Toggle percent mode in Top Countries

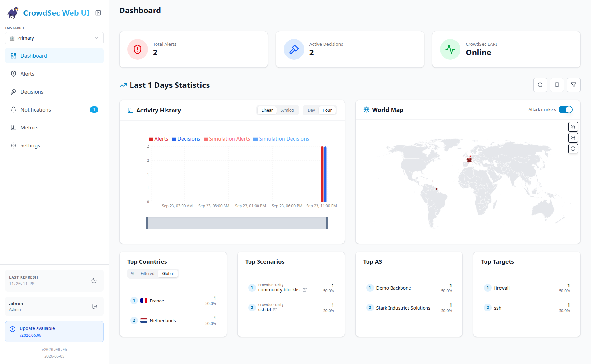[x=133, y=274]
